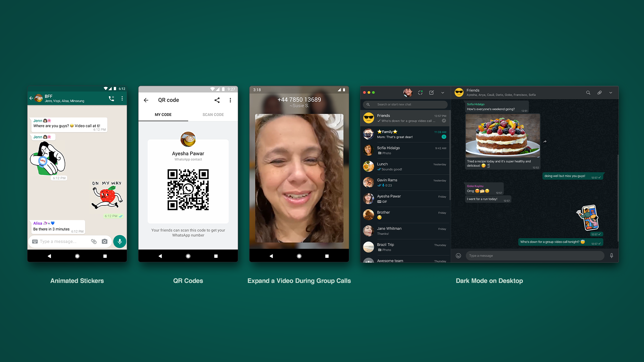The height and width of the screenshot is (362, 644).
Task: Select the MY CODE tab on QR screen
Action: [x=164, y=115]
